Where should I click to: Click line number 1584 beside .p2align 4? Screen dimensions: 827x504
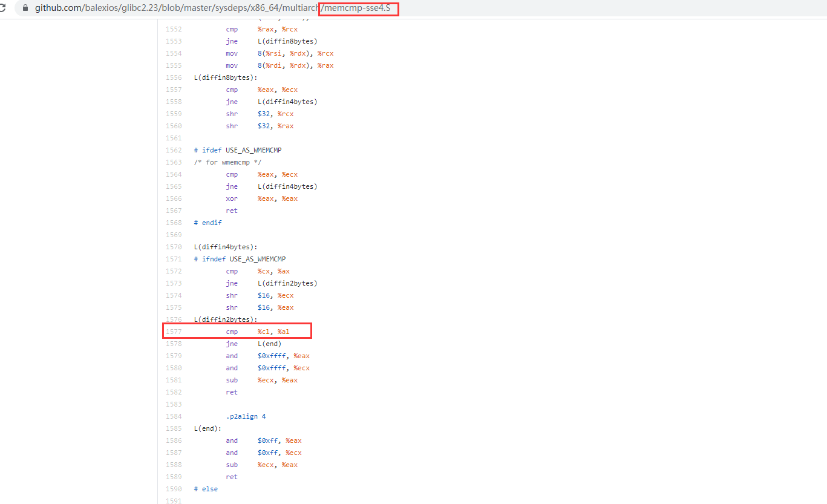click(174, 416)
